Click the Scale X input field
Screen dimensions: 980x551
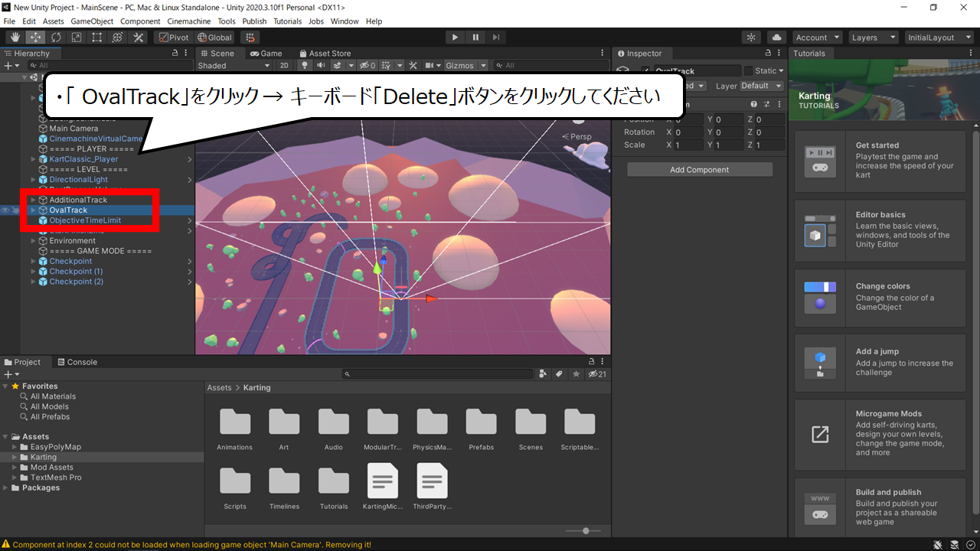pyautogui.click(x=688, y=145)
